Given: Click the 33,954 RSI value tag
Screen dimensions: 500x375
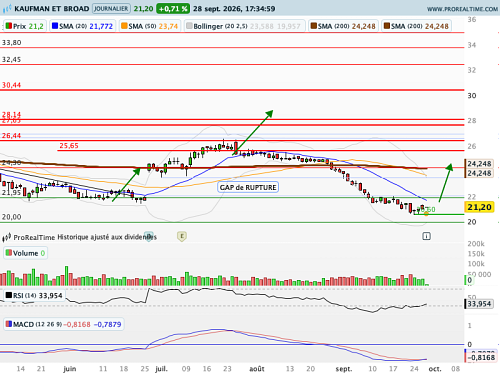Looking at the screenshot, I should (x=479, y=304).
